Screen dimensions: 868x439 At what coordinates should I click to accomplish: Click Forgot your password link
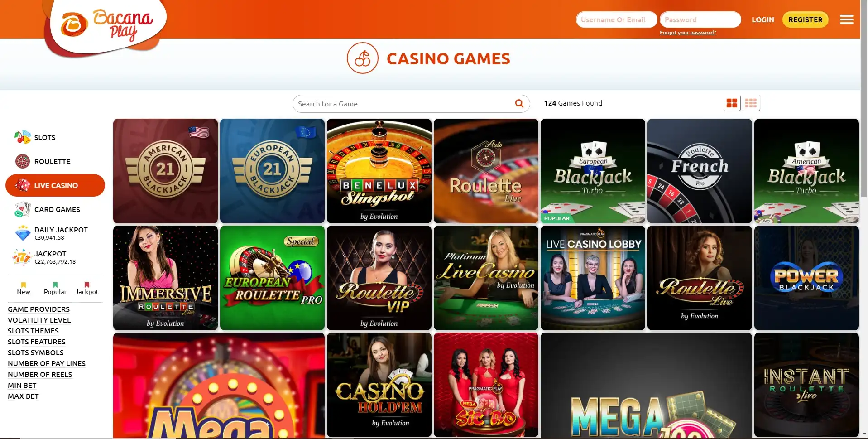(x=688, y=33)
